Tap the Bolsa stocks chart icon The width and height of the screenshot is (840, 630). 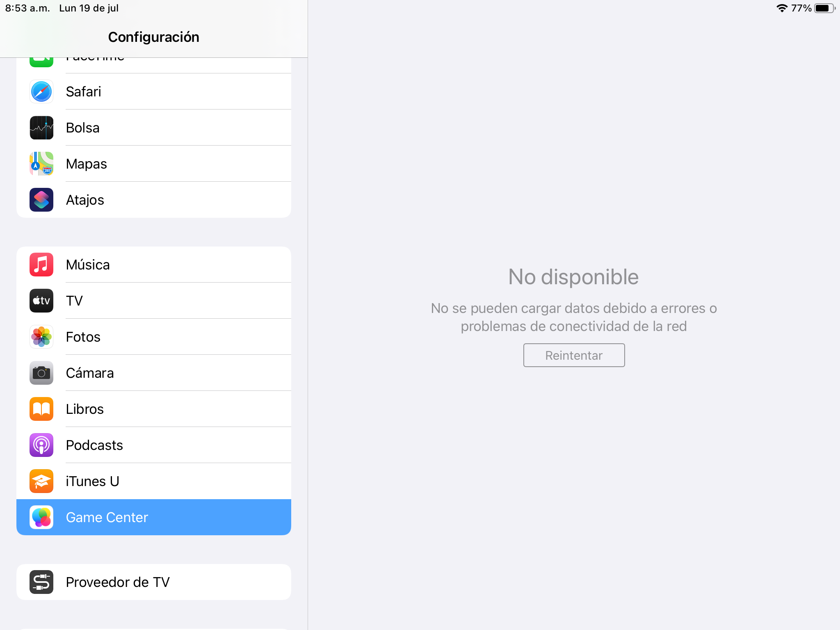(x=41, y=128)
